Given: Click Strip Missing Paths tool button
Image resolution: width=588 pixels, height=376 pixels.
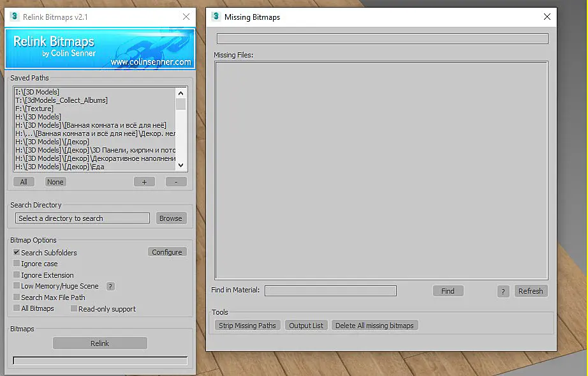Looking at the screenshot, I should click(247, 326).
